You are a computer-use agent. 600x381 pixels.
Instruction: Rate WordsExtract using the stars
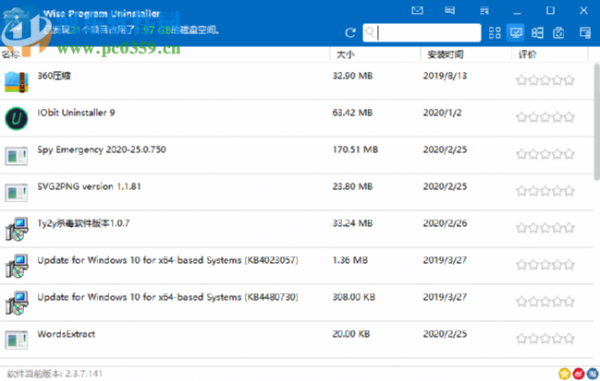[545, 338]
